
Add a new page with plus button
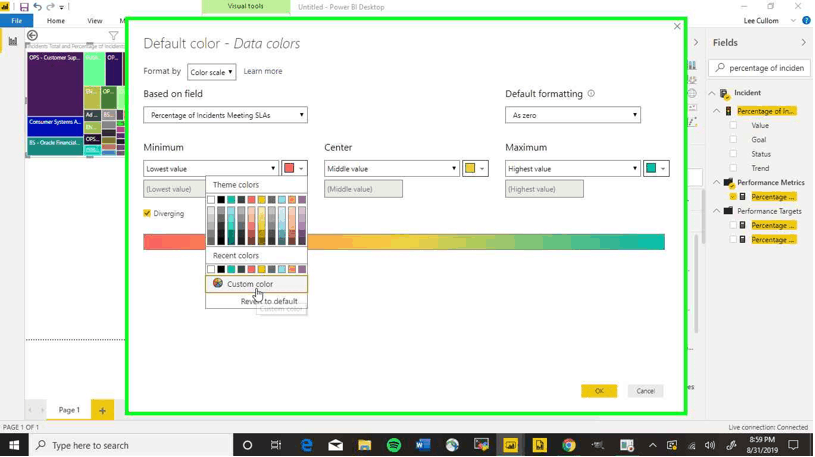[102, 411]
